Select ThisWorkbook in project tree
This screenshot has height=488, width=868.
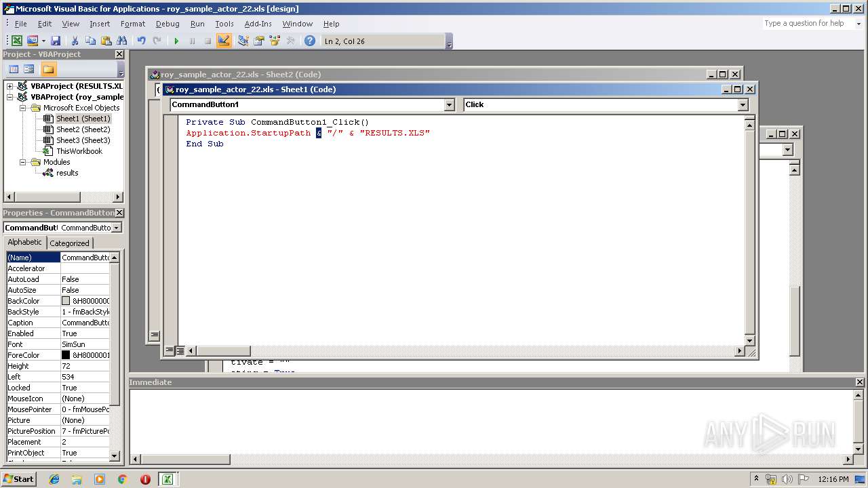tap(79, 151)
